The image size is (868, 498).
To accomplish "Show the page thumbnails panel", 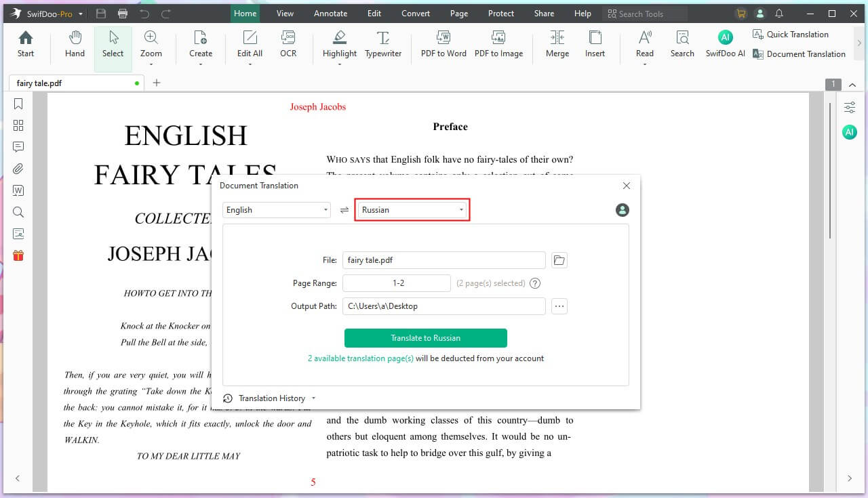I will (18, 125).
